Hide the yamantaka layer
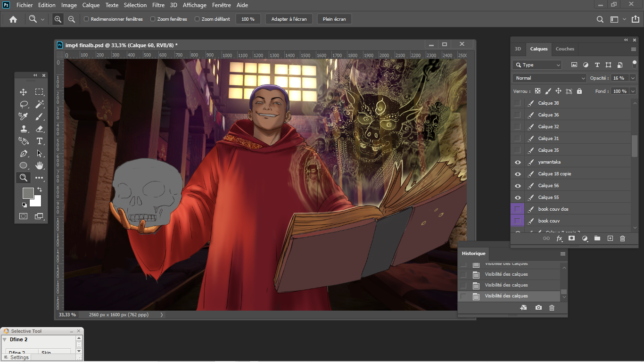644x362 pixels. click(x=518, y=162)
